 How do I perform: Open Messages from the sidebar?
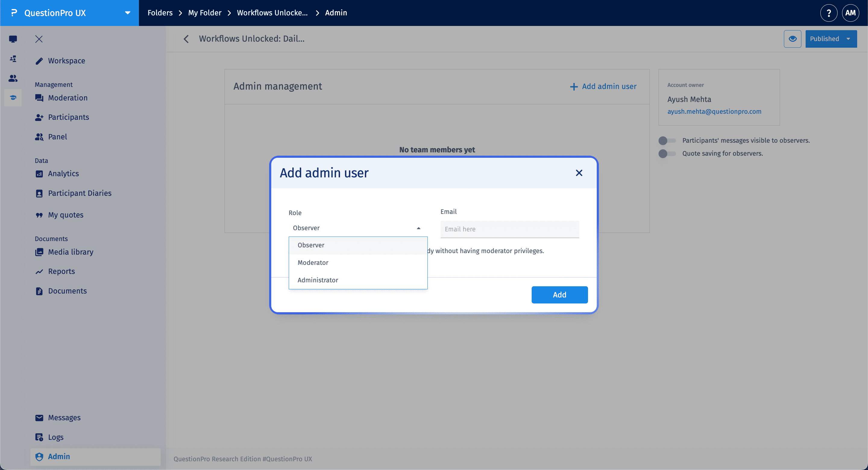64,418
